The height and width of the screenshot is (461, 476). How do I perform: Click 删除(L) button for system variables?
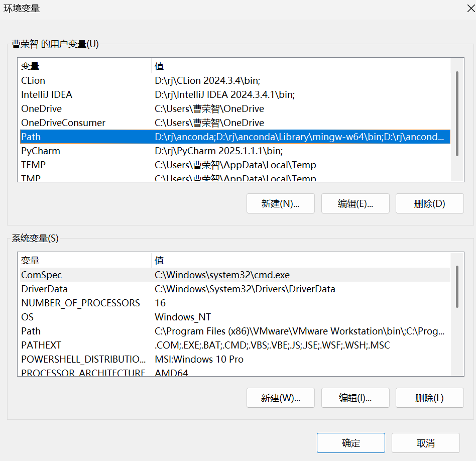(429, 398)
